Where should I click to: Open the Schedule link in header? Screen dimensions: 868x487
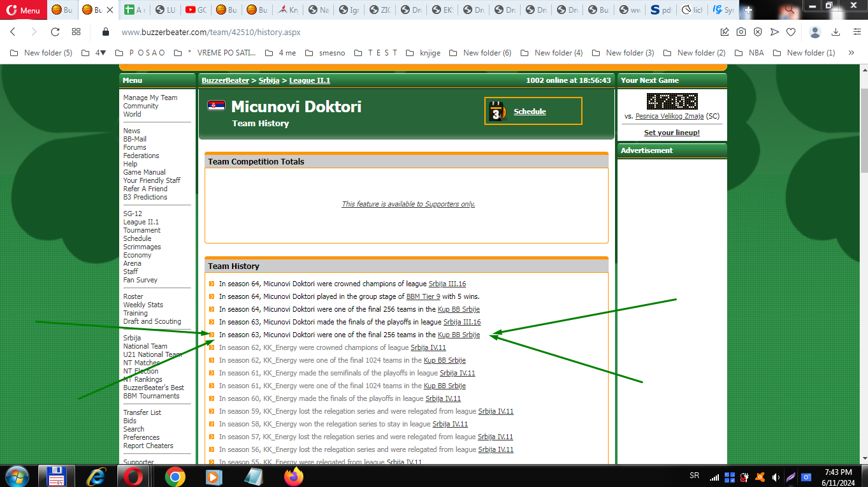coord(530,112)
